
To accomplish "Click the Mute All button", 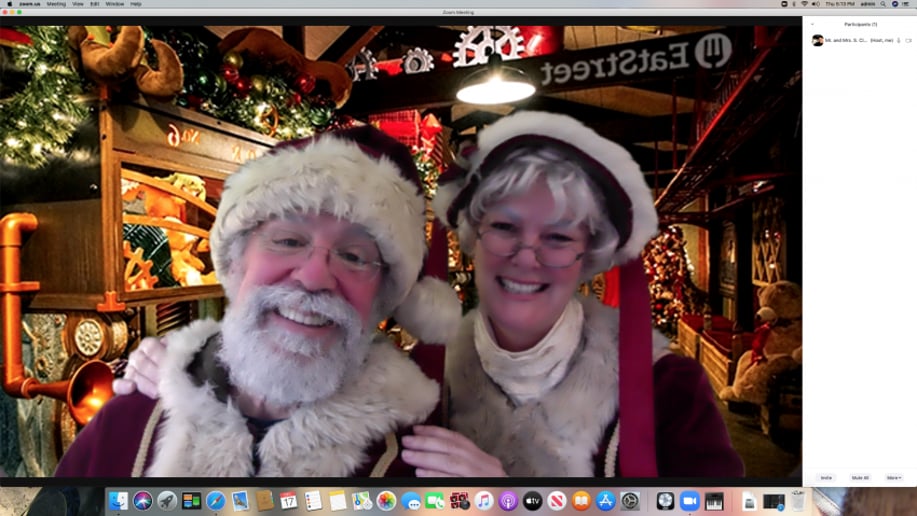I will coord(860,478).
